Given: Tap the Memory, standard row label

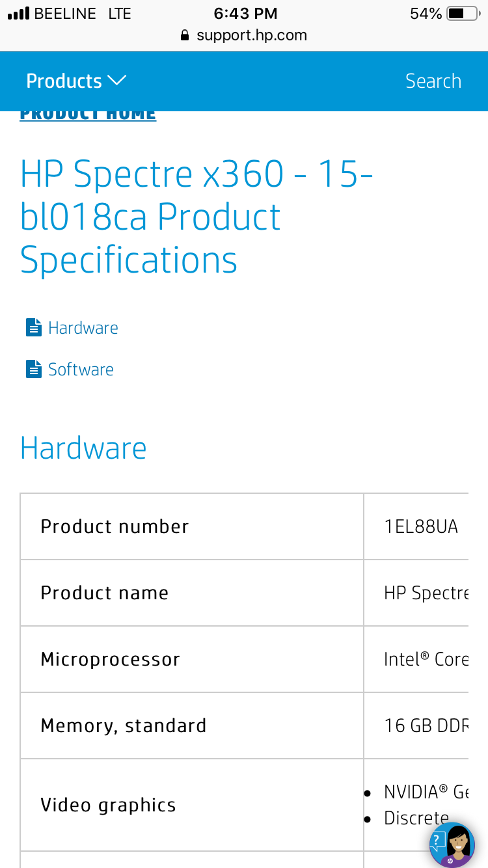Looking at the screenshot, I should (x=123, y=726).
